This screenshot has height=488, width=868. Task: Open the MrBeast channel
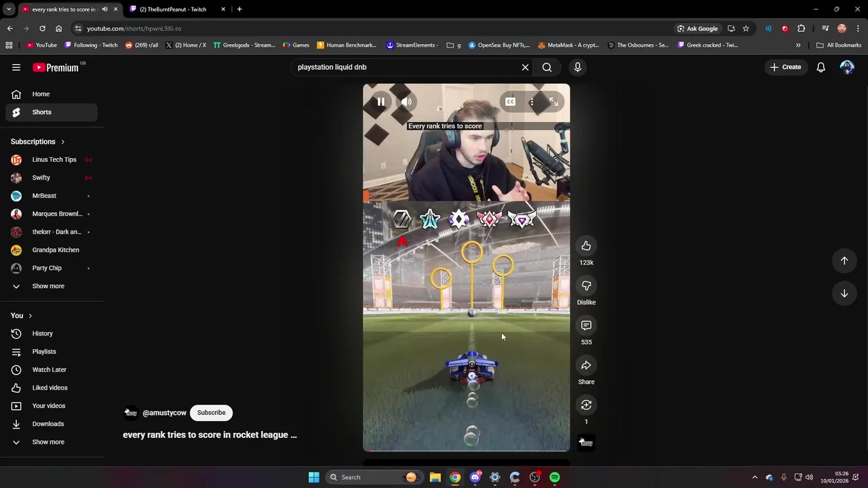click(x=52, y=196)
